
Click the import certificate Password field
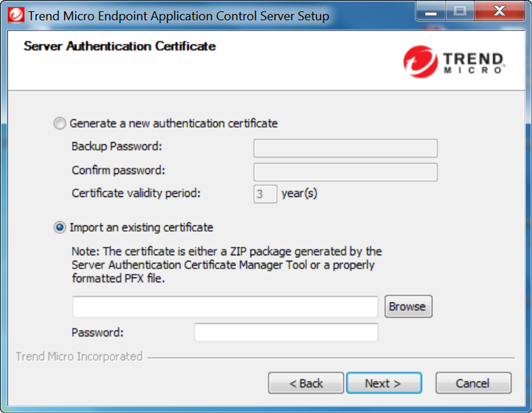tap(286, 333)
